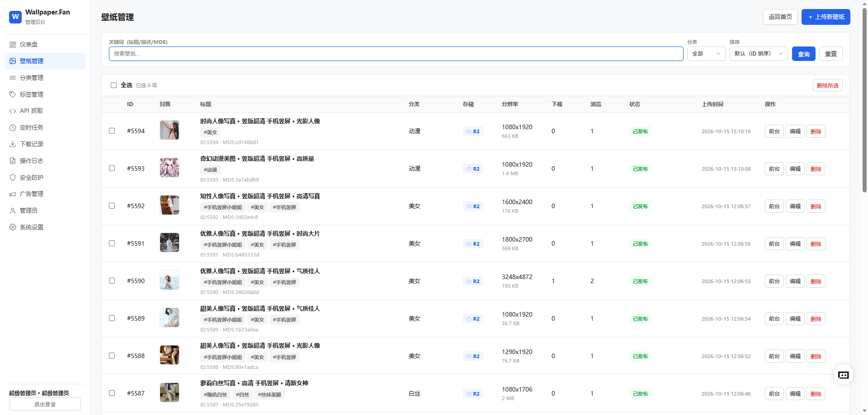This screenshot has height=415, width=868.
Task: Open the floating chat bubble widget
Action: 843,375
